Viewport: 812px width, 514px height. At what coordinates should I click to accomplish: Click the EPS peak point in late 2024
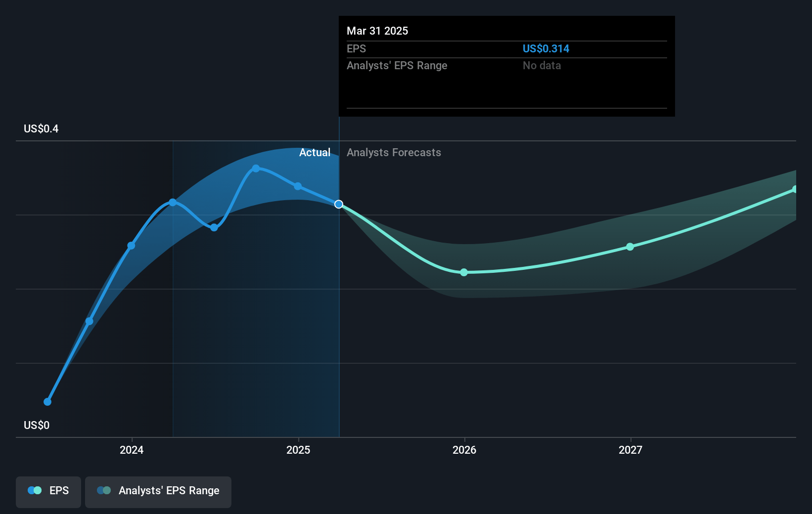tap(256, 169)
